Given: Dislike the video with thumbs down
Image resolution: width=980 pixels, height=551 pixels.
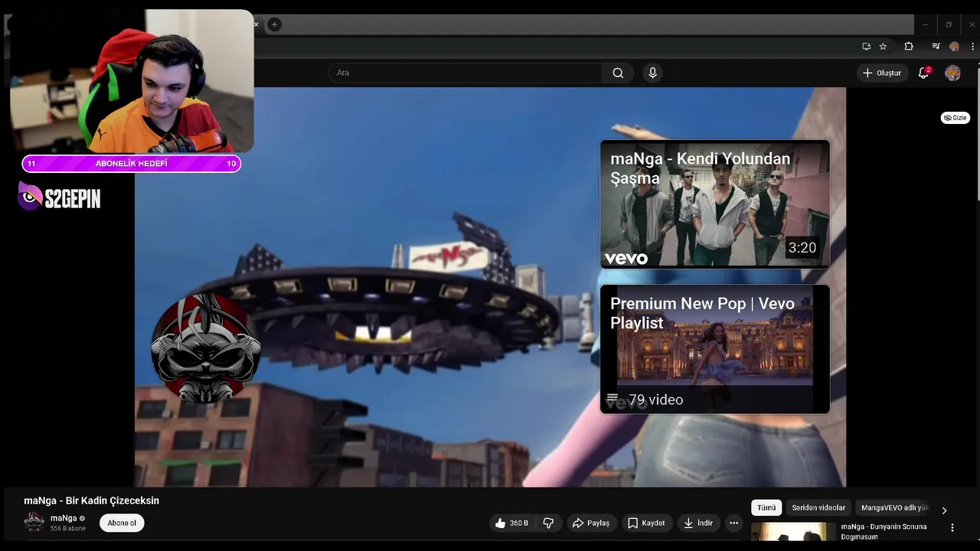Looking at the screenshot, I should pyautogui.click(x=548, y=523).
